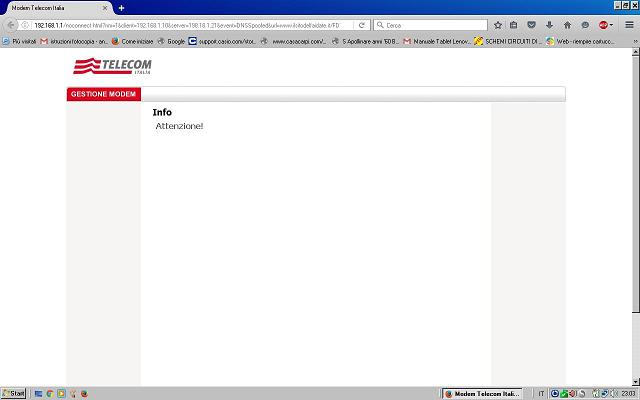640x400 pixels.
Task: Click the Adblock Plus icon
Action: (x=603, y=25)
